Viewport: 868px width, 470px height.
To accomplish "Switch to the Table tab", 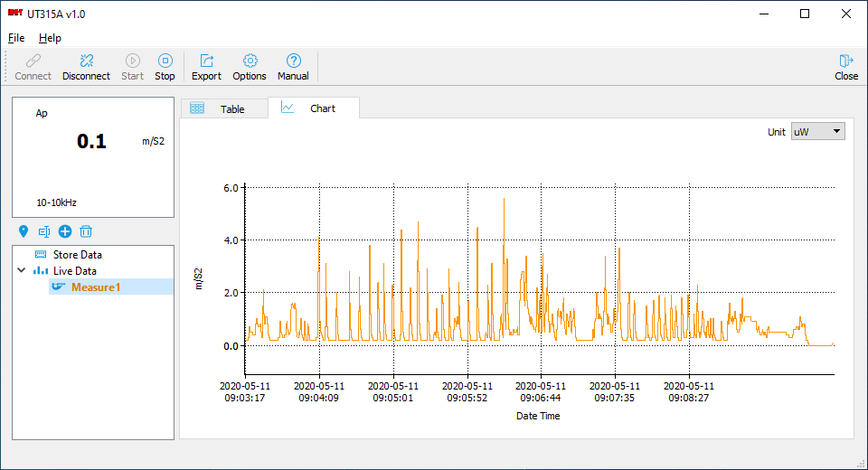I will [224, 108].
